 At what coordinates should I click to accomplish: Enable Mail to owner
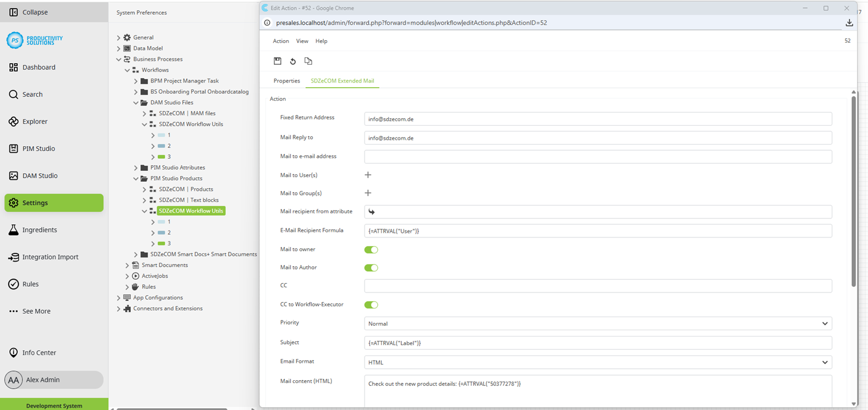click(x=371, y=249)
